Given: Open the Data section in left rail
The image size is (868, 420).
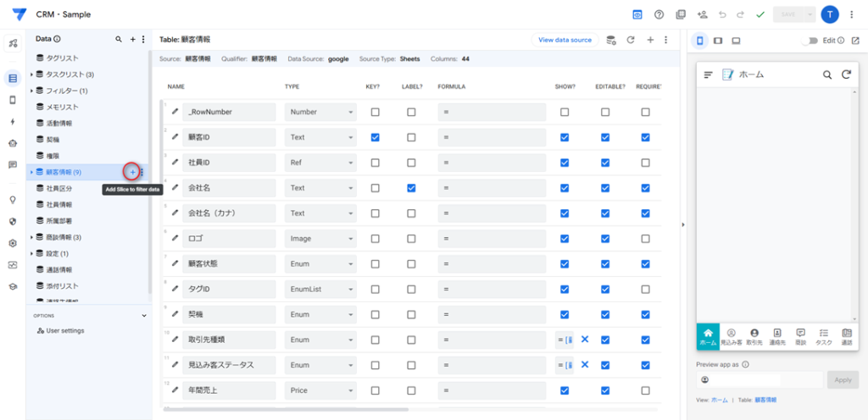Looking at the screenshot, I should [13, 78].
